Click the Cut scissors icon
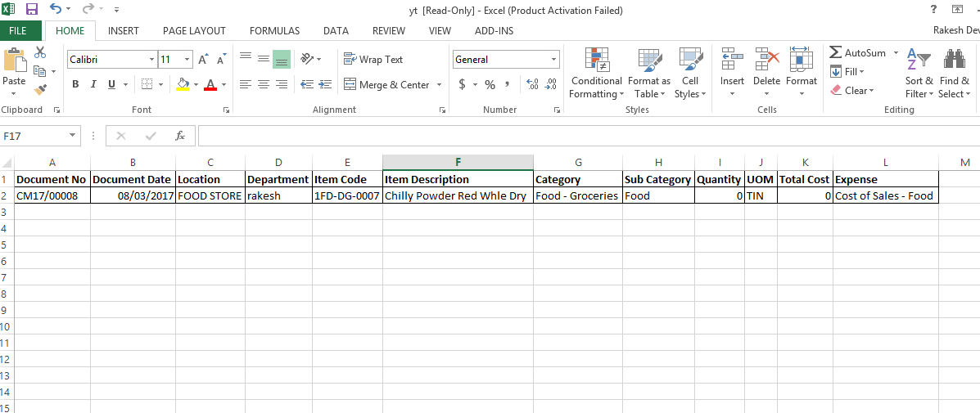This screenshot has height=413, width=980. tap(40, 53)
